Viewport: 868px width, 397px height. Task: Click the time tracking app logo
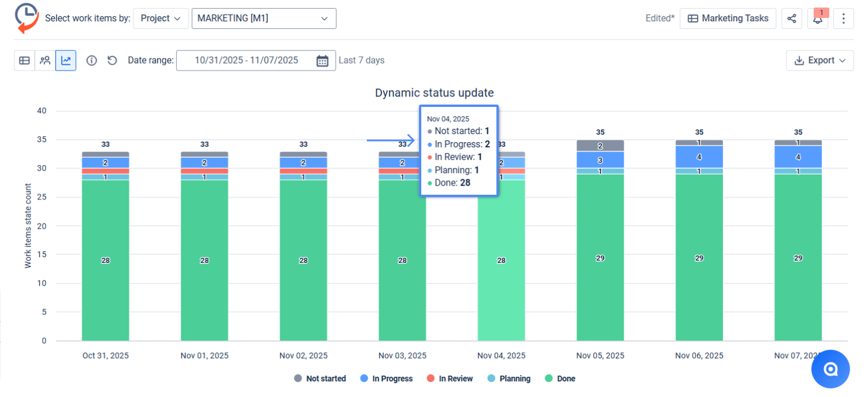tap(26, 18)
